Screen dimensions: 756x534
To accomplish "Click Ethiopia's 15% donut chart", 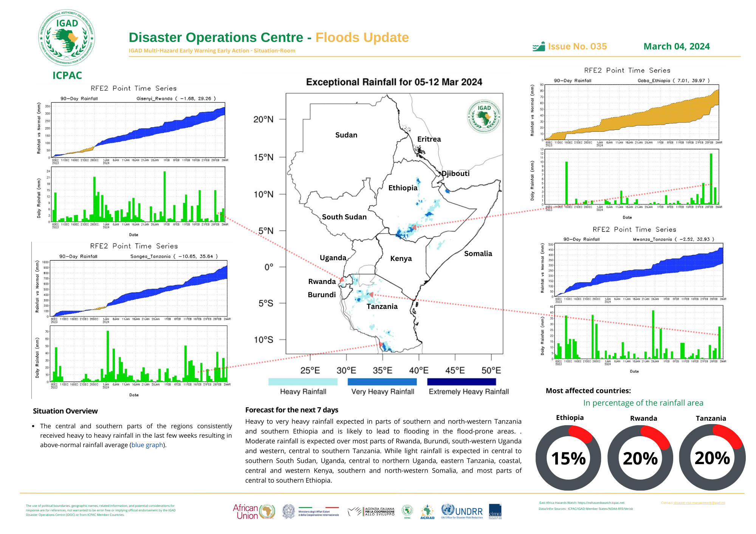I will pyautogui.click(x=568, y=458).
